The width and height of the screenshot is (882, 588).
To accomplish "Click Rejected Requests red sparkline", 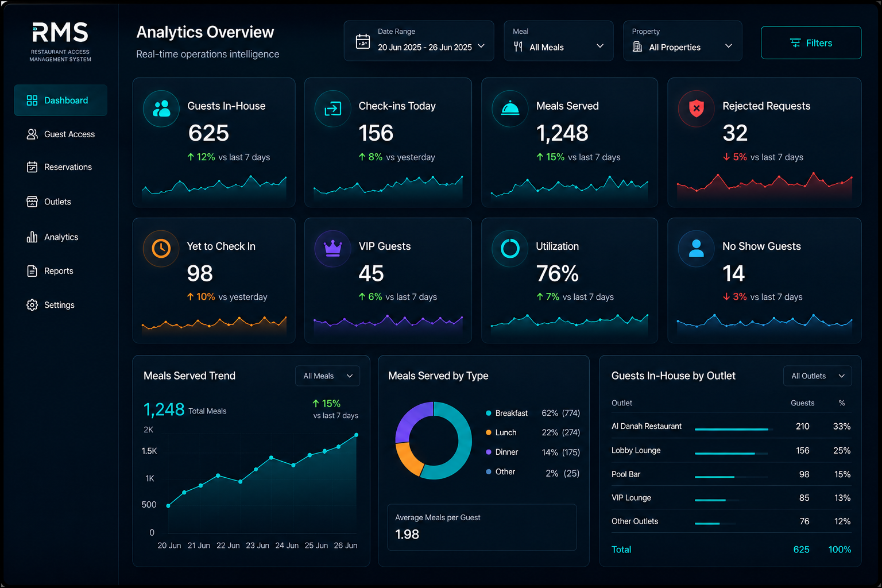I will coord(764,187).
